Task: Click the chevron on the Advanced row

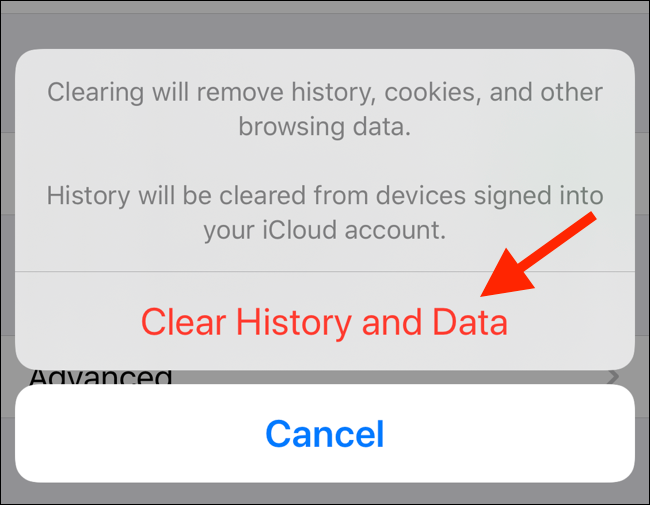Action: [x=614, y=376]
